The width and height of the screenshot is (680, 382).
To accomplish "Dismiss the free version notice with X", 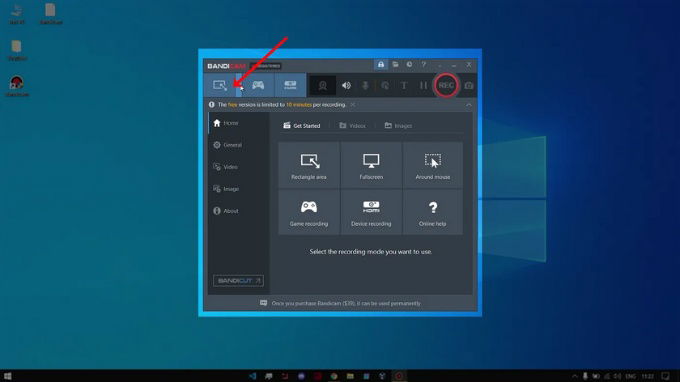I will pos(353,104).
